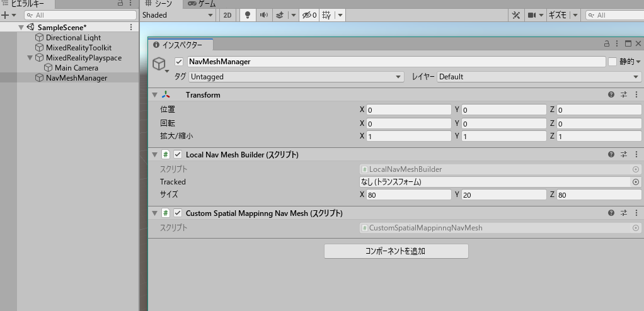Click the Tracked なし transform field
This screenshot has width=644, height=311.
click(x=495, y=182)
